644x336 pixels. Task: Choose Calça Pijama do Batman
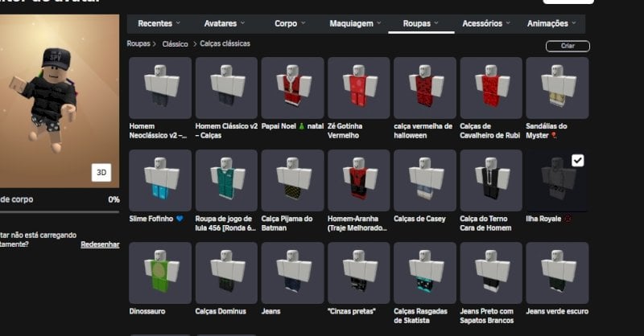(x=292, y=181)
